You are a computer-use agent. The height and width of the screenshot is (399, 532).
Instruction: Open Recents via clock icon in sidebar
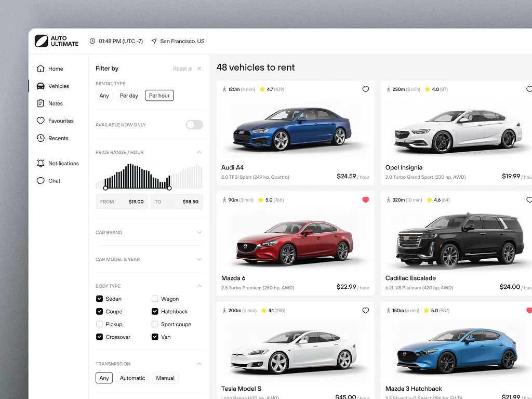[x=41, y=138]
